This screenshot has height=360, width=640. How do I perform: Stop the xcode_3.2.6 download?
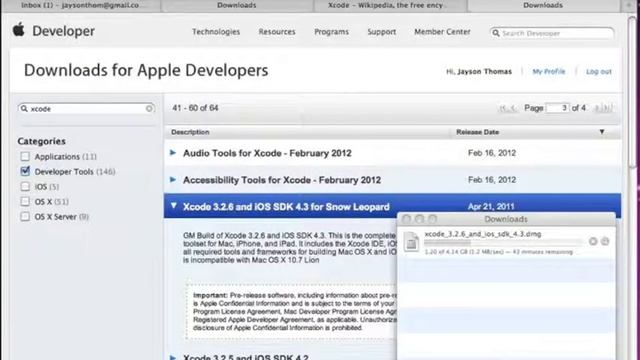pos(593,242)
